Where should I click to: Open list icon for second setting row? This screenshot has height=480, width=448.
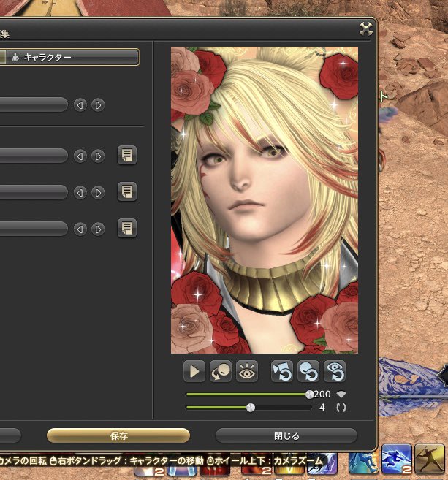[127, 155]
